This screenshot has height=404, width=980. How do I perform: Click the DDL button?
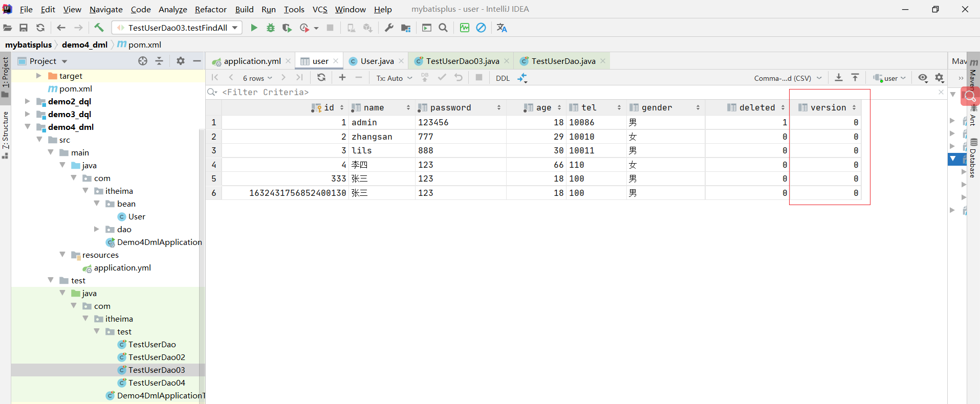click(x=503, y=78)
